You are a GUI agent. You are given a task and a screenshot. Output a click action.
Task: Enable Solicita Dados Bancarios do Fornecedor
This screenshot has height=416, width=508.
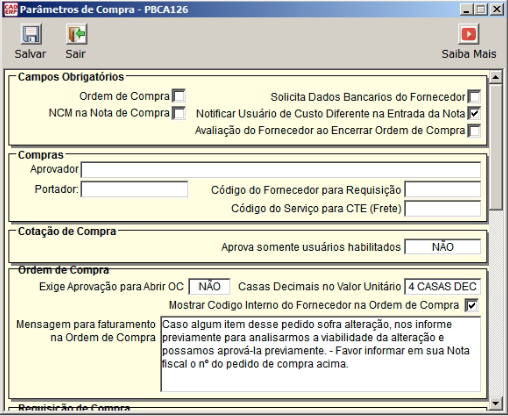474,97
